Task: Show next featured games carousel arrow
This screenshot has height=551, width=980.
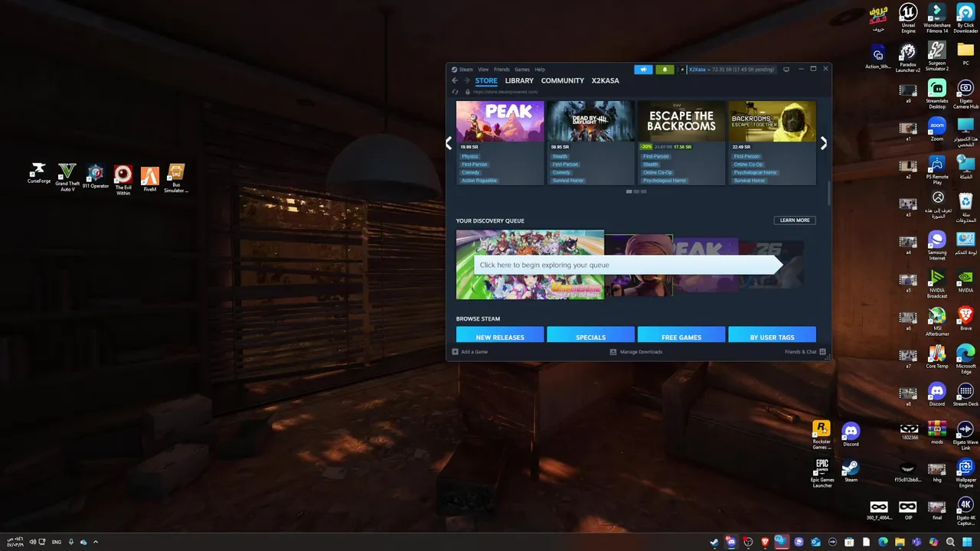Action: click(x=824, y=143)
